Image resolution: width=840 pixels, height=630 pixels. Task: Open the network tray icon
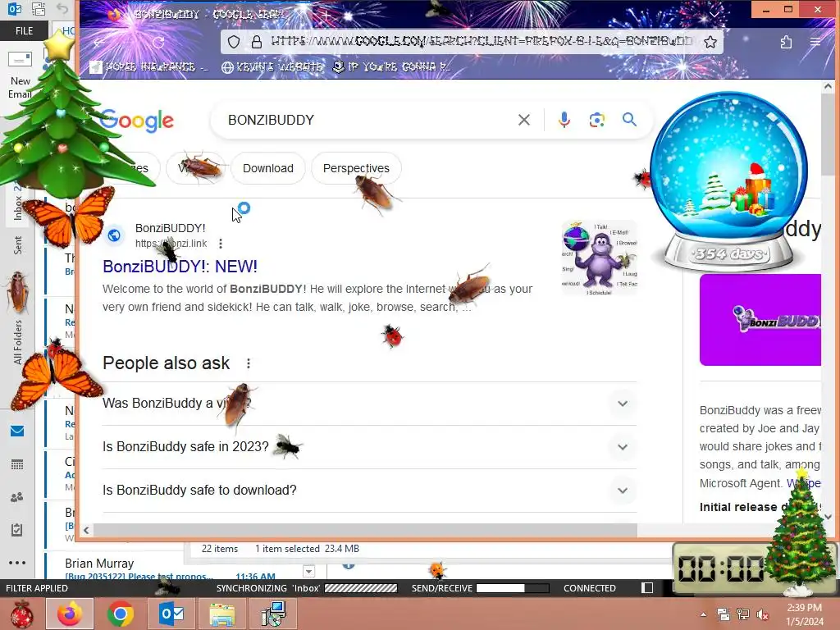[x=743, y=614]
